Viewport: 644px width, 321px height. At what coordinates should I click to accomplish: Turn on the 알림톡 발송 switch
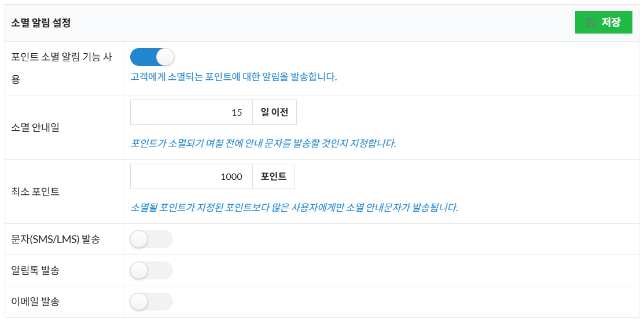(x=152, y=271)
